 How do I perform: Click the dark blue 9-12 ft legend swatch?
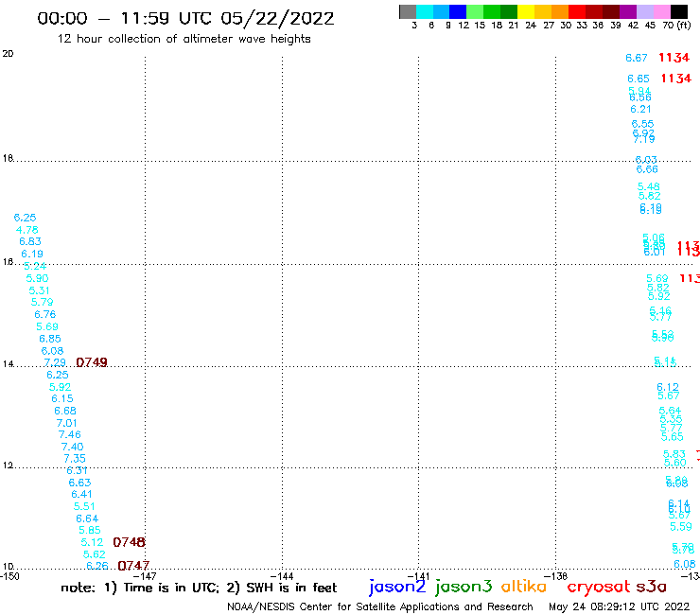(458, 11)
